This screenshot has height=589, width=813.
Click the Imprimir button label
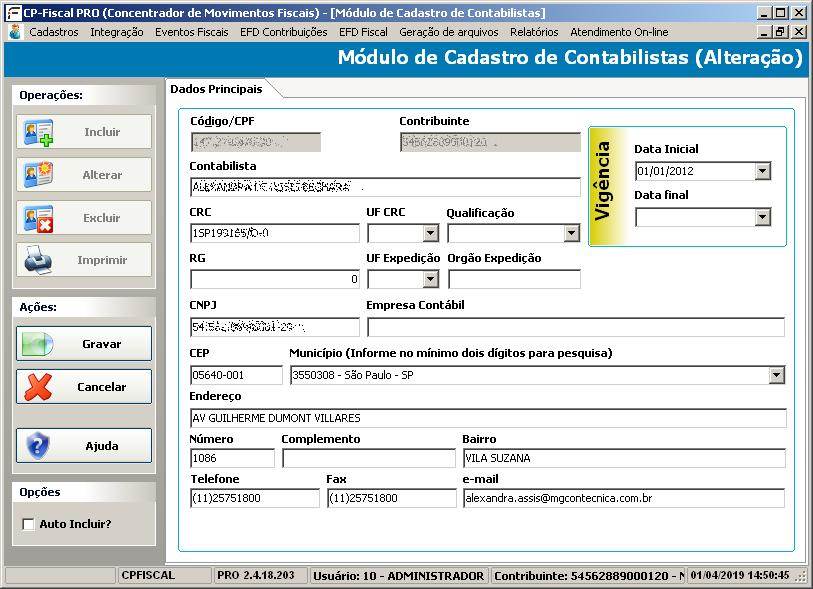click(102, 260)
